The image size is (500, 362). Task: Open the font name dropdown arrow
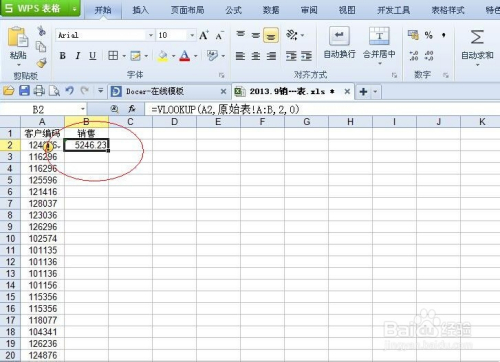[151, 35]
